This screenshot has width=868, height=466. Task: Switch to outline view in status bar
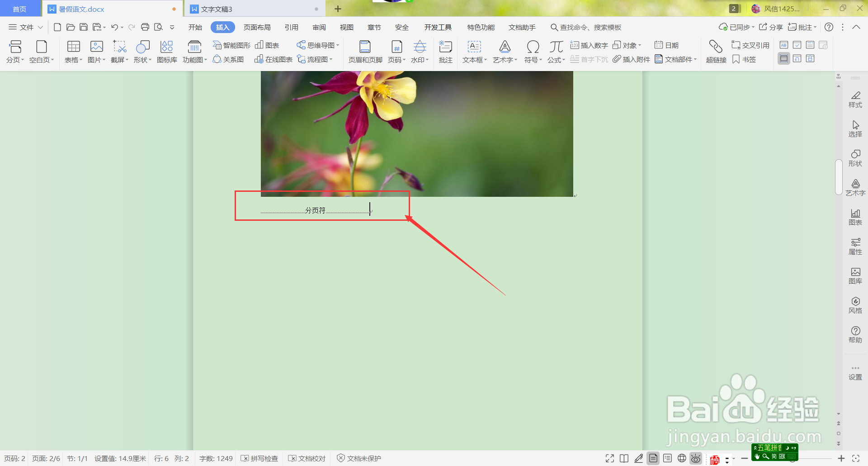point(667,458)
